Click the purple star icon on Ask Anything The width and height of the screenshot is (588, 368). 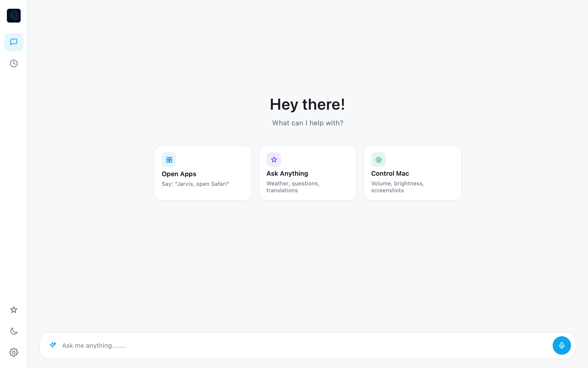[x=274, y=160]
